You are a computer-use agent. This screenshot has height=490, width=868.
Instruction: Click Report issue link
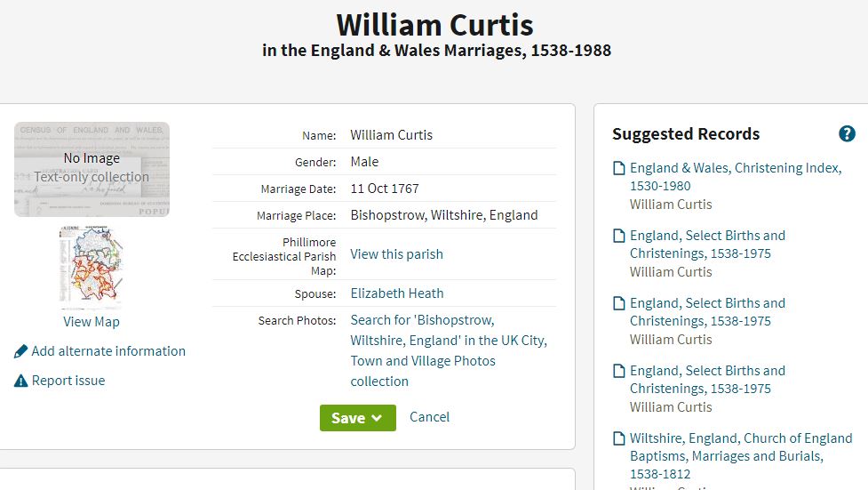[x=68, y=381]
